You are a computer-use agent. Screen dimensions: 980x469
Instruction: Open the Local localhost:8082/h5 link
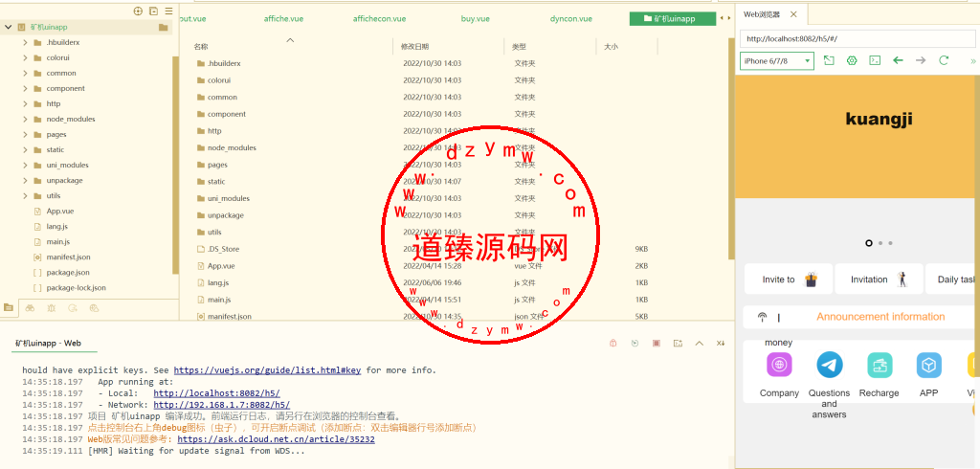click(x=217, y=393)
